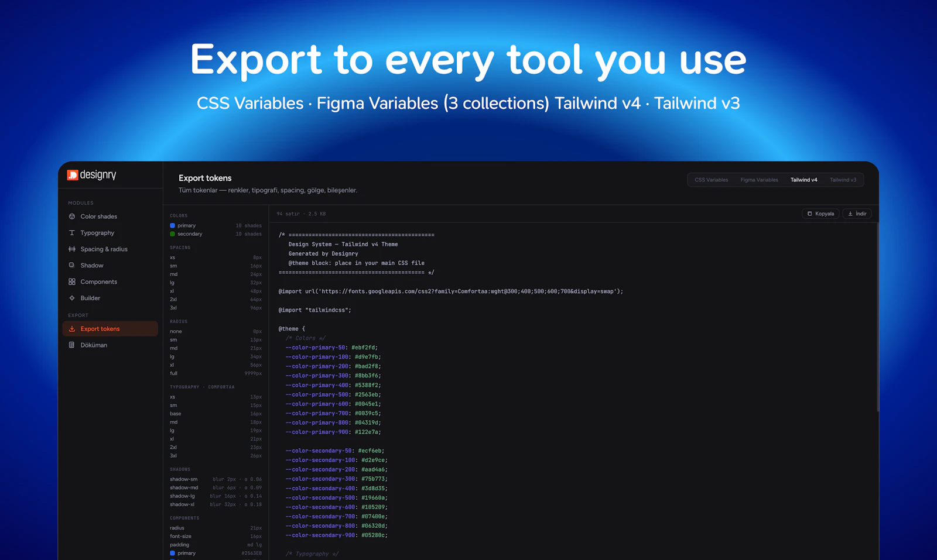Click --color-primary-900 code line
The width and height of the screenshot is (937, 560).
(x=333, y=432)
